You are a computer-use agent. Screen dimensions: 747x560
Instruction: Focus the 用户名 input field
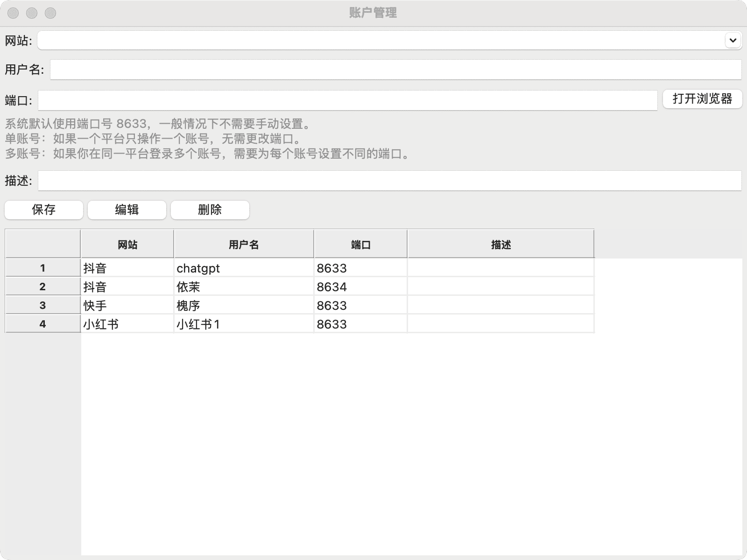(x=395, y=70)
